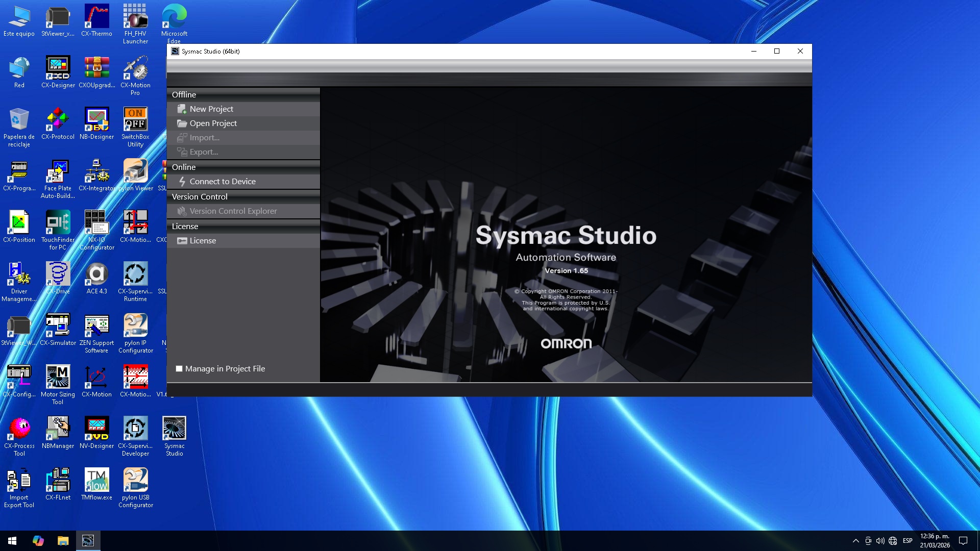This screenshot has height=551, width=980.
Task: Click the Sysmac Studio taskbar icon
Action: (88, 540)
